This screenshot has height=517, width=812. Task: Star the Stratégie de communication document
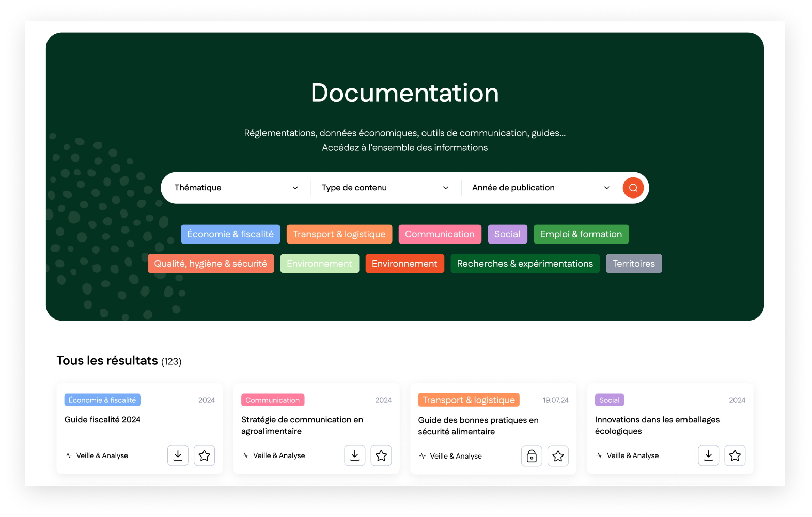[x=381, y=455]
